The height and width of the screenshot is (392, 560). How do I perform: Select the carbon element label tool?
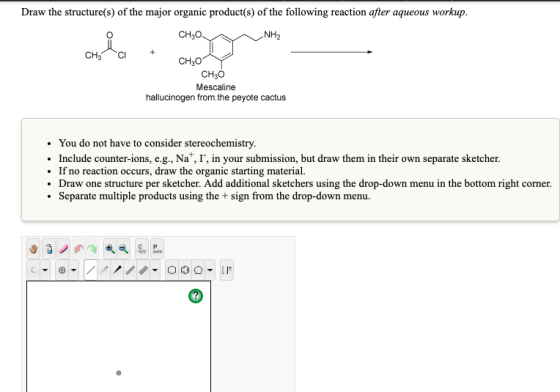[x=33, y=270]
